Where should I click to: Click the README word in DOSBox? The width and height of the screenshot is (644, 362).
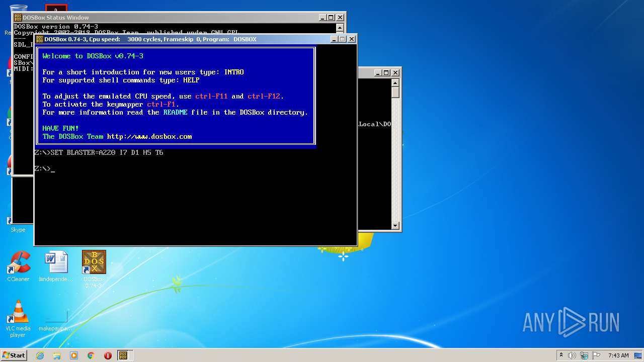(x=175, y=113)
